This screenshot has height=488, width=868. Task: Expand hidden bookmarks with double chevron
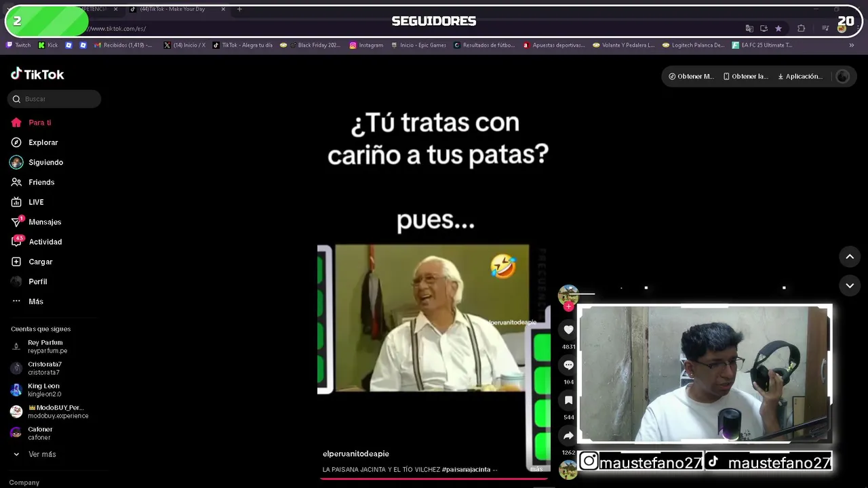852,45
